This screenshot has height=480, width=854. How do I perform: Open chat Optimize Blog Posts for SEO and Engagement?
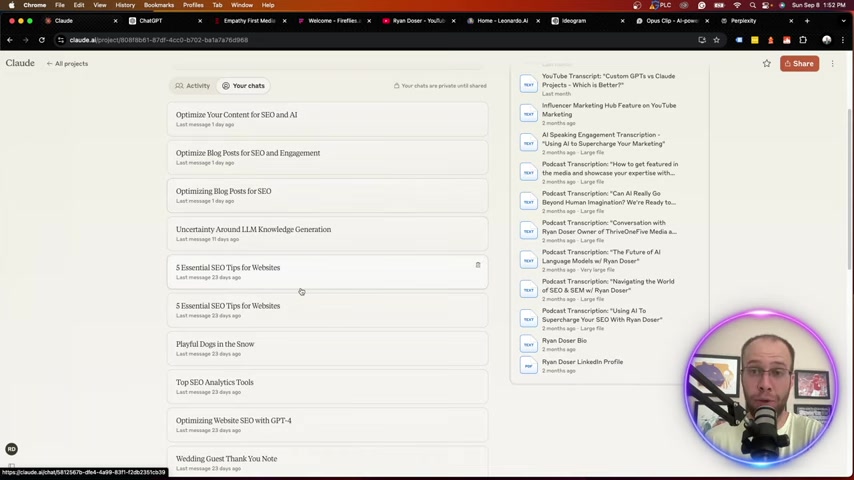(327, 157)
